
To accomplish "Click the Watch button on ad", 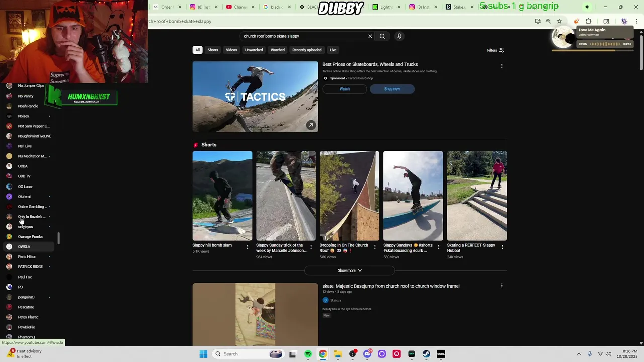I will (x=345, y=89).
